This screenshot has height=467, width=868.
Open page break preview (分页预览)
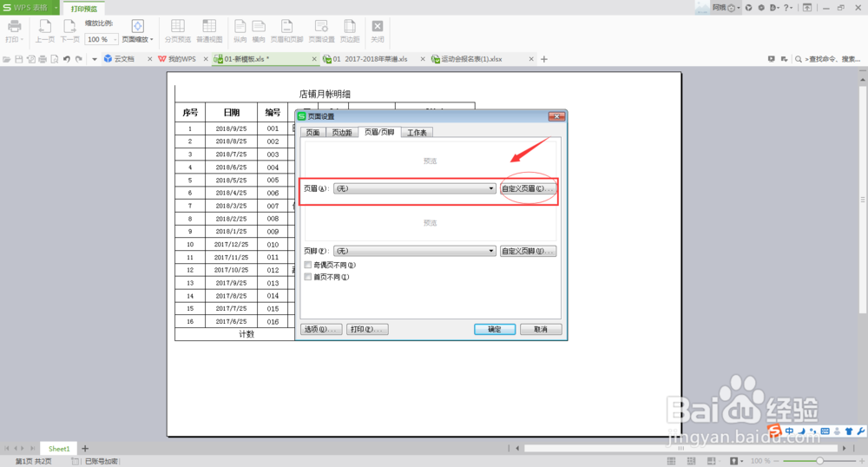coord(178,31)
